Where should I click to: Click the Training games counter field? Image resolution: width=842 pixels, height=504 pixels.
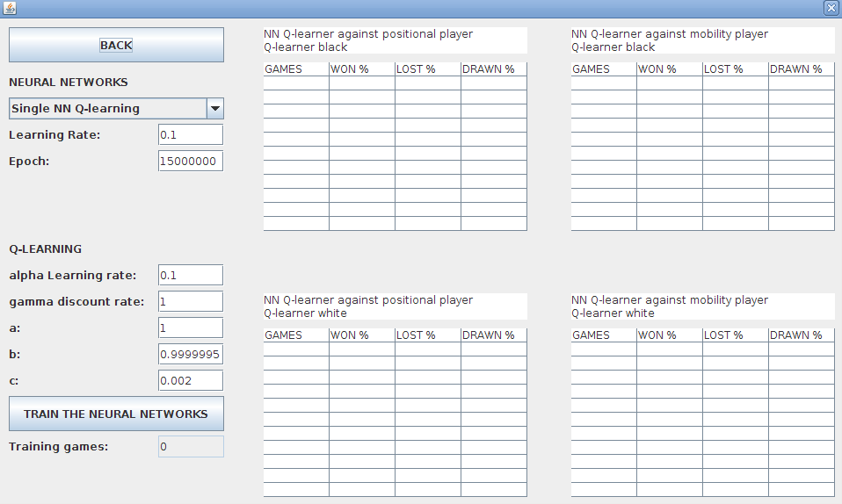point(191,447)
